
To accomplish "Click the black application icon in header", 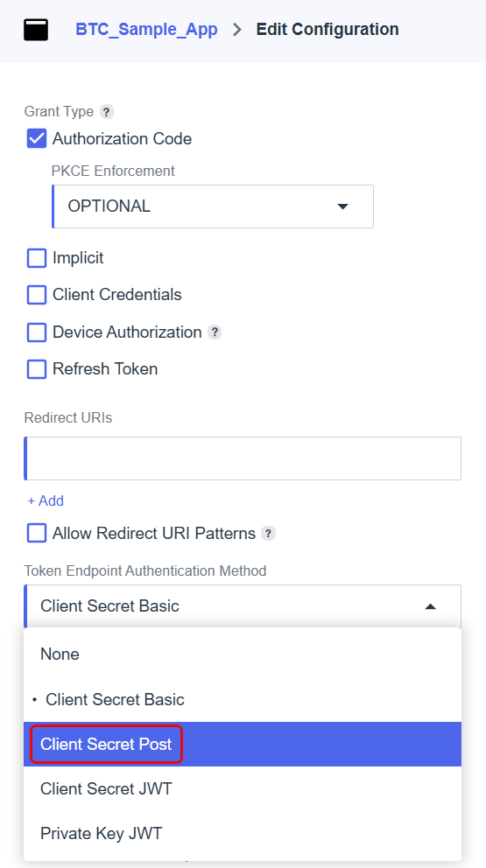I will click(x=36, y=30).
